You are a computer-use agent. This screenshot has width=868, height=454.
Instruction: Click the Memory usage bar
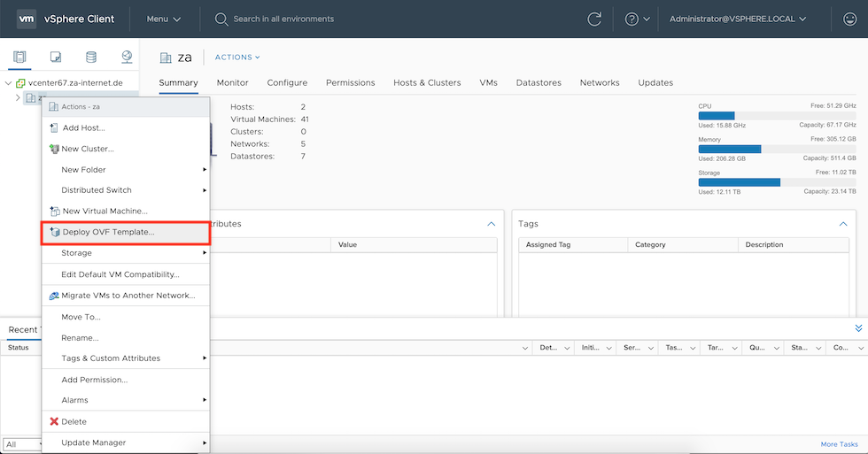778,149
